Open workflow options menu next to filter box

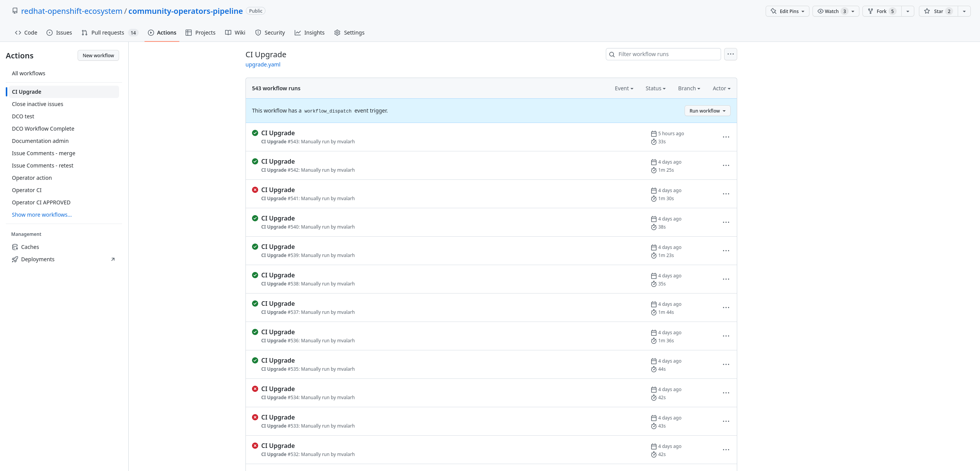click(x=730, y=54)
